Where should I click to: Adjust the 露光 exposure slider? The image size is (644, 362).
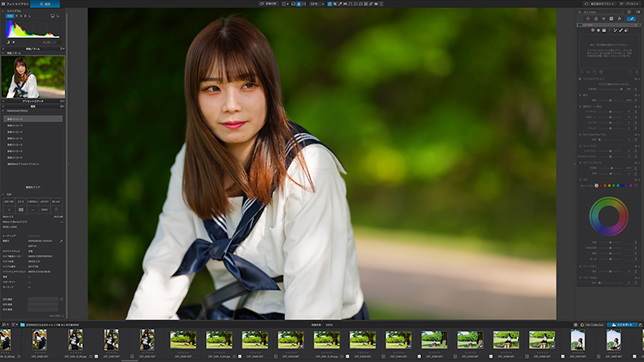610,100
